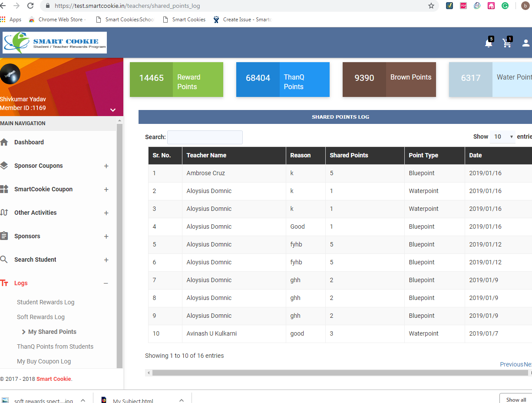Click the Grammarly extension icon
532x403 pixels.
[505, 6]
